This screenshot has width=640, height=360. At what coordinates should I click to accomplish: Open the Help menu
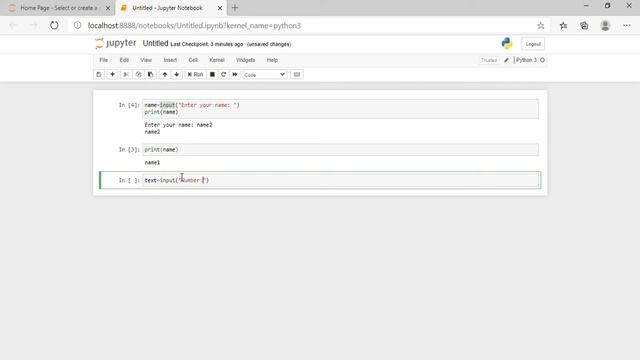click(x=272, y=60)
